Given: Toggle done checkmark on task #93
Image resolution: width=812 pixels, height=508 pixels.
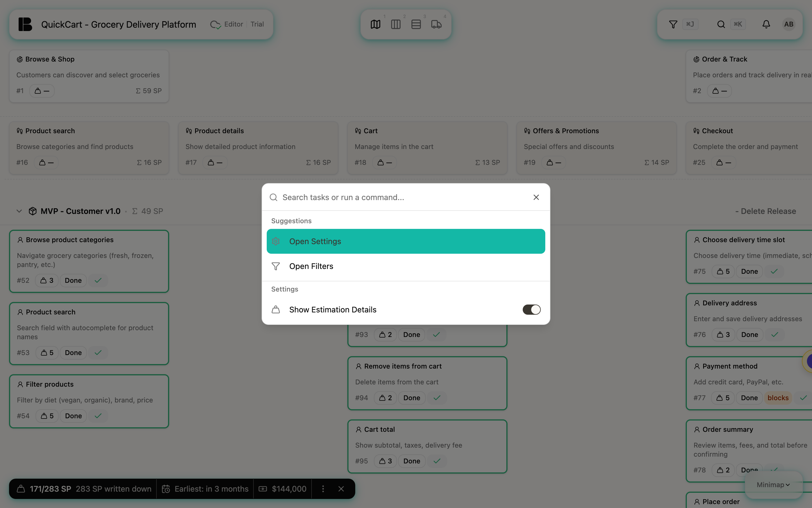Looking at the screenshot, I should coord(436,334).
